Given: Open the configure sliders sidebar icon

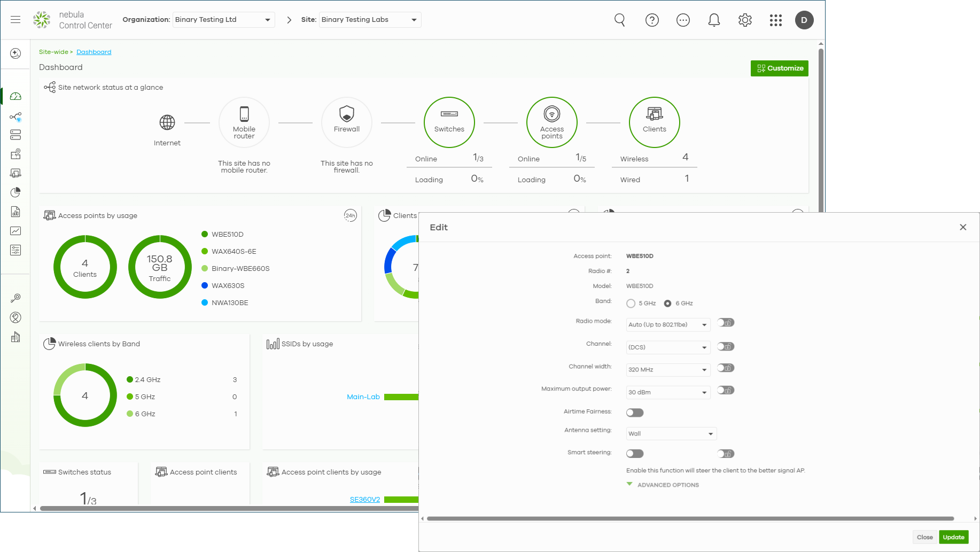Looking at the screenshot, I should pyautogui.click(x=15, y=250).
